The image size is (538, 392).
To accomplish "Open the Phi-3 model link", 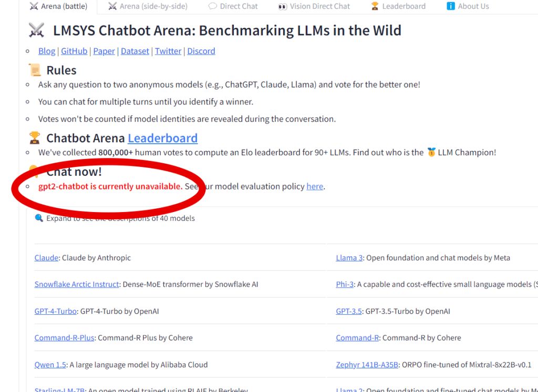I will pyautogui.click(x=345, y=284).
